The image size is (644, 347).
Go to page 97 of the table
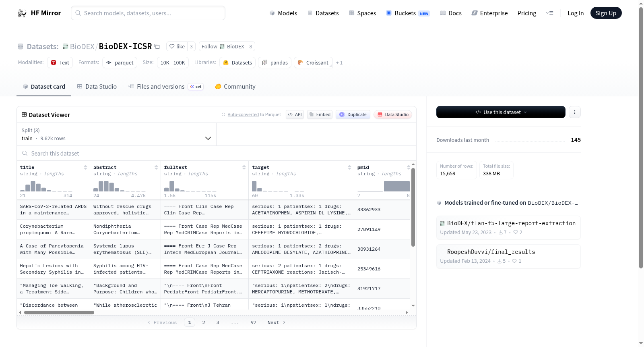tap(254, 322)
